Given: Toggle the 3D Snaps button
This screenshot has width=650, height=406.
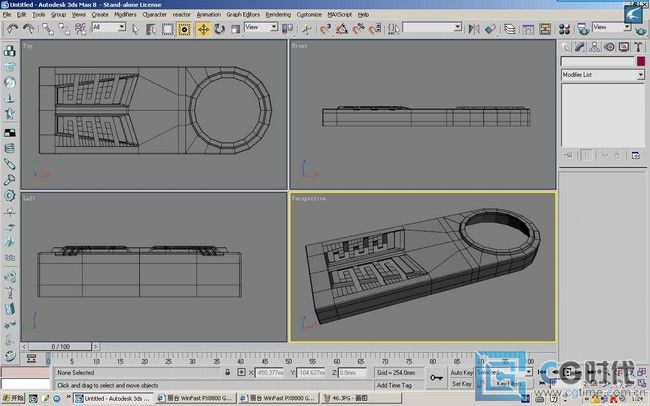Looking at the screenshot, I should [x=325, y=29].
